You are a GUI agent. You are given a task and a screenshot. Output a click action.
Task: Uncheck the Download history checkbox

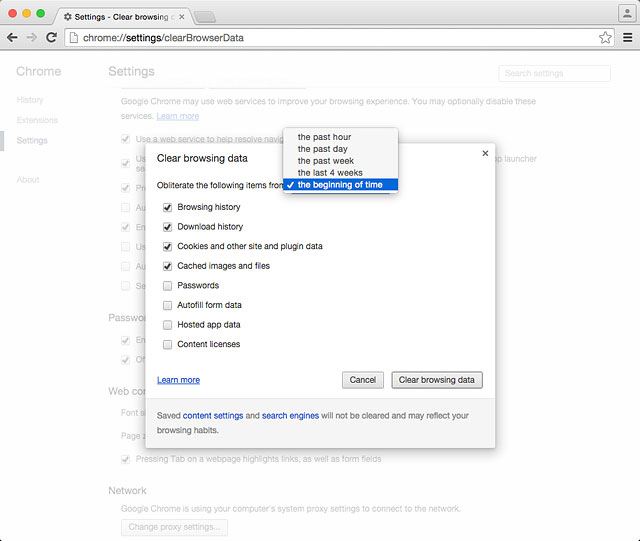point(167,227)
